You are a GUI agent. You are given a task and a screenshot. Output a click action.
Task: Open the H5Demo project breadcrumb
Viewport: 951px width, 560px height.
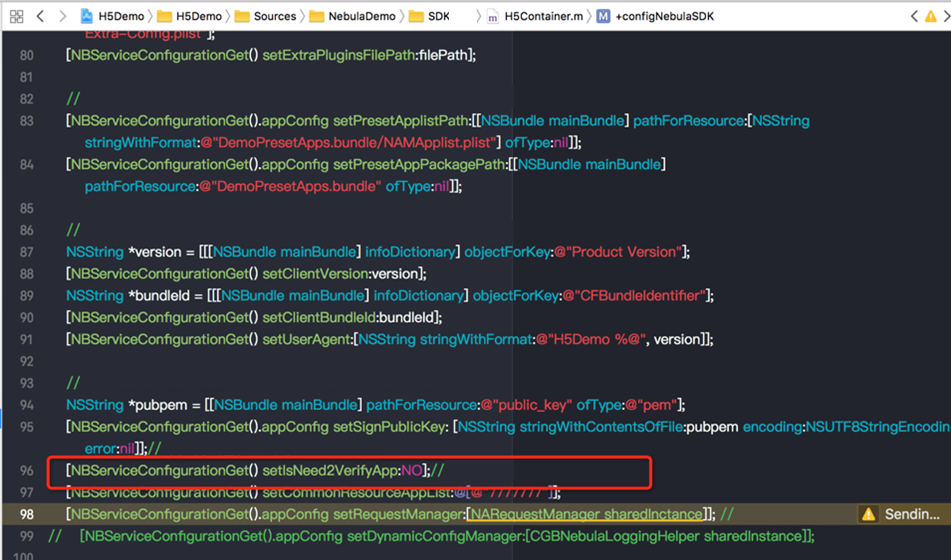[x=113, y=17]
